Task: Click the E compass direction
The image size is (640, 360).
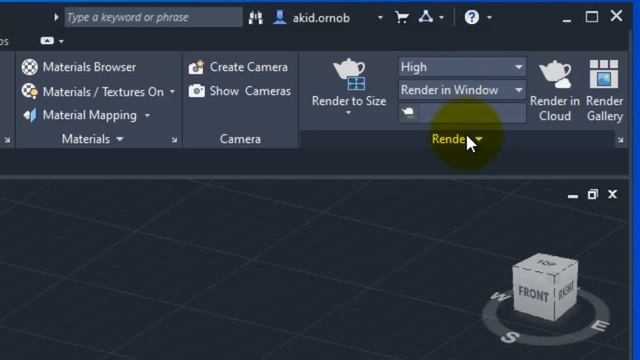Action: click(x=600, y=326)
